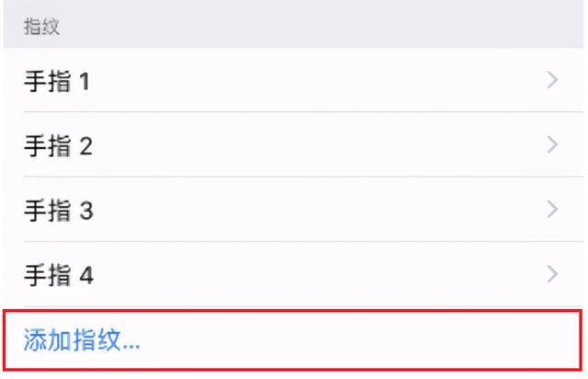The height and width of the screenshot is (379, 588).
Task: Click the digit 2 in 手指 2
Action: tap(85, 146)
